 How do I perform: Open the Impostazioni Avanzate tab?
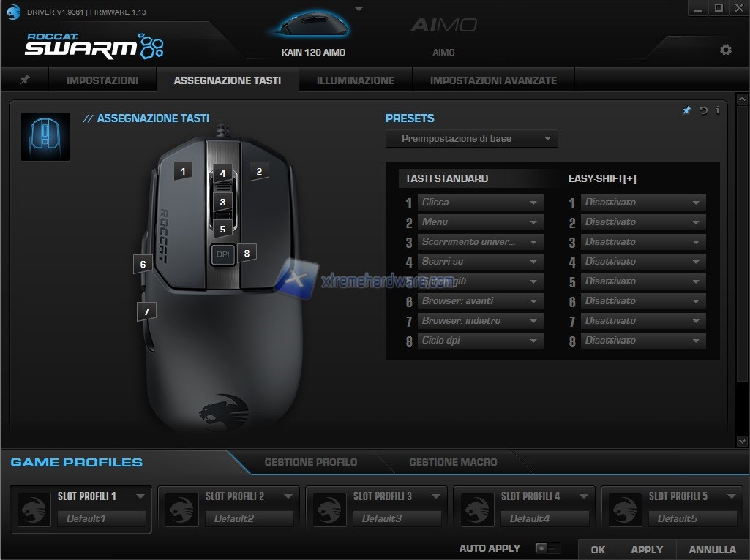pos(493,80)
